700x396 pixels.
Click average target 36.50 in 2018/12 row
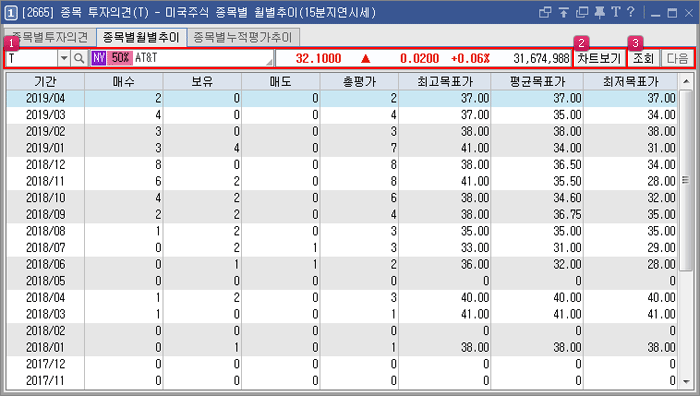(567, 165)
